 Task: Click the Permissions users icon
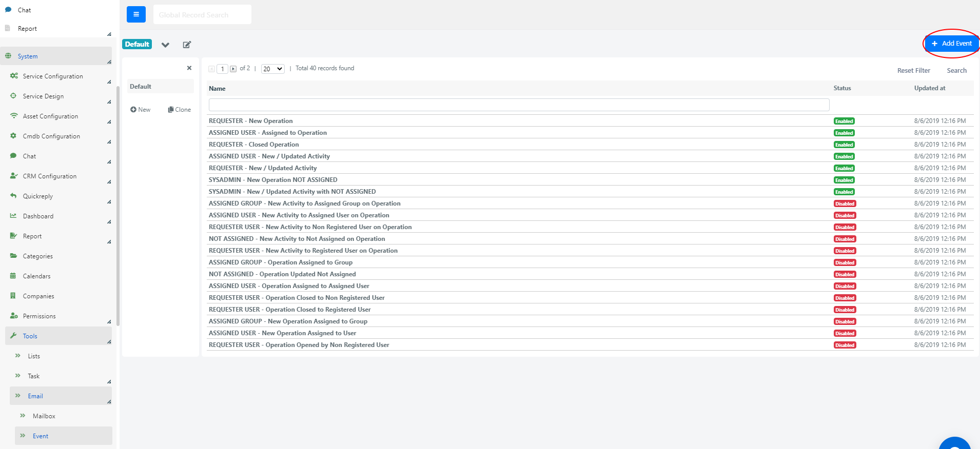(x=14, y=316)
